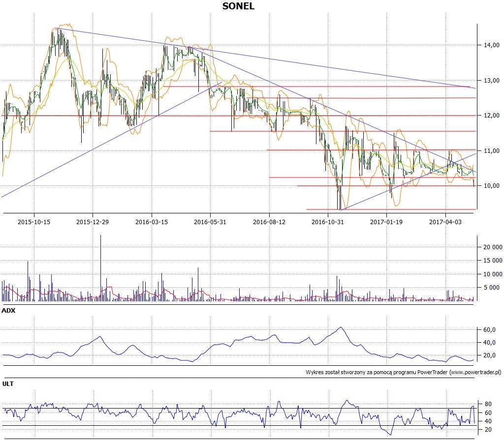The width and height of the screenshot is (504, 441).
Task: Select the 15 000 volume axis label
Action: (x=493, y=261)
